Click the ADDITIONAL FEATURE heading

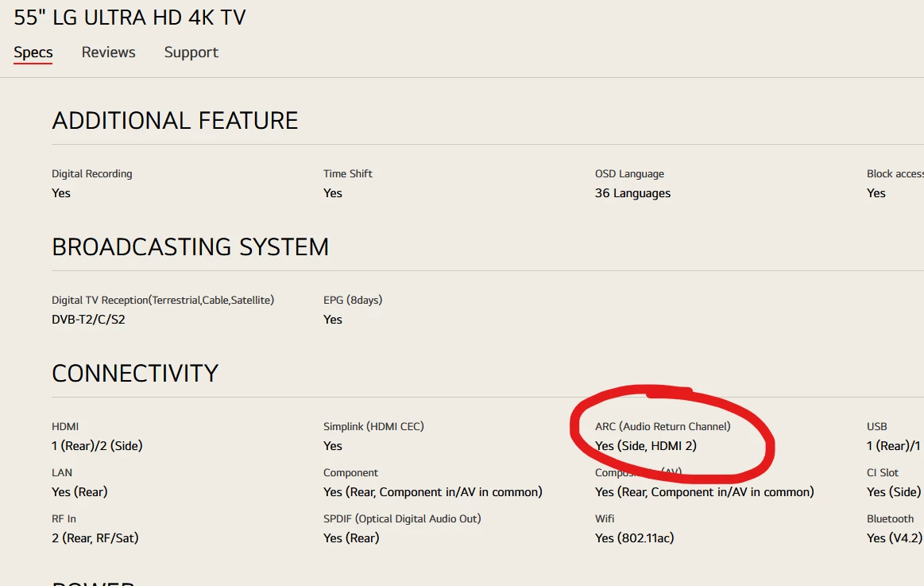[175, 121]
